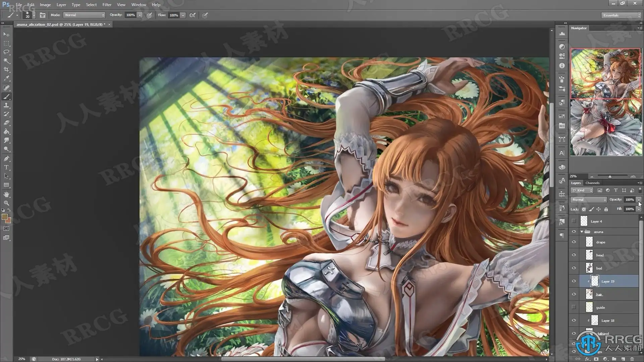
Task: Select the Clone Stamp tool
Action: pyautogui.click(x=6, y=105)
